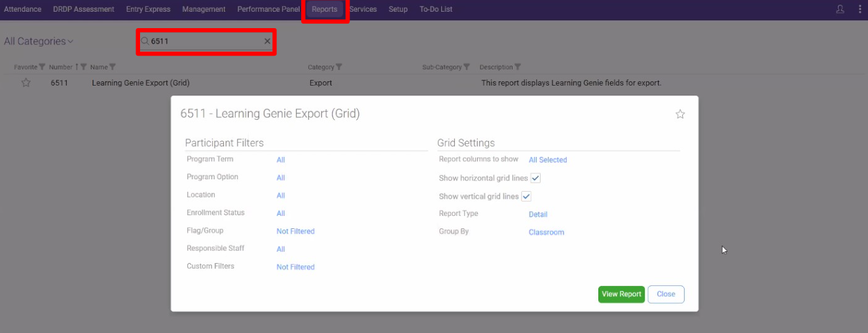Open the Setup menu
The height and width of the screenshot is (333, 868).
[398, 9]
